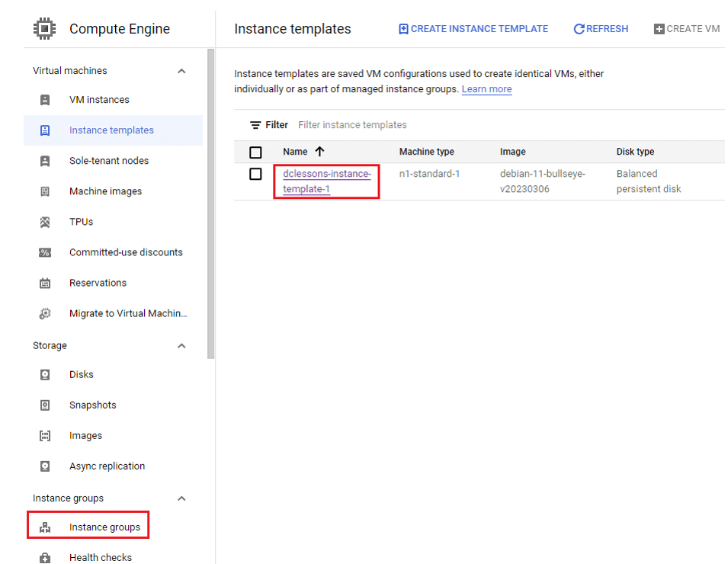The height and width of the screenshot is (564, 728).
Task: Click the Health checks icon
Action: click(45, 557)
